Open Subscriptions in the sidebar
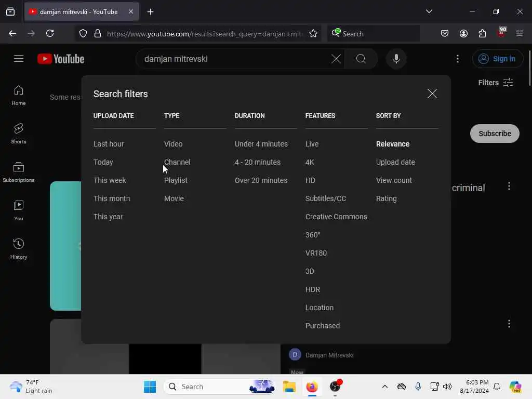The image size is (532, 399). [x=19, y=172]
